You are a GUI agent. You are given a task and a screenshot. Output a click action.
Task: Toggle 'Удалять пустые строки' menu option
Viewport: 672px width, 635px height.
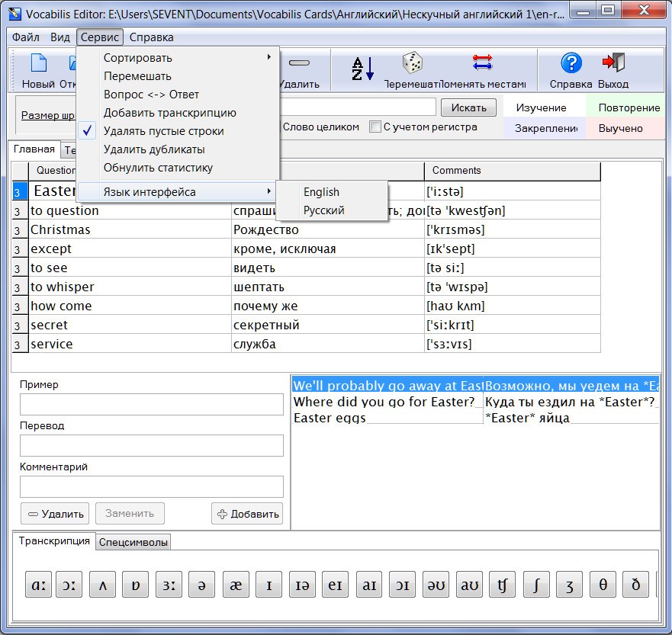pos(178,131)
